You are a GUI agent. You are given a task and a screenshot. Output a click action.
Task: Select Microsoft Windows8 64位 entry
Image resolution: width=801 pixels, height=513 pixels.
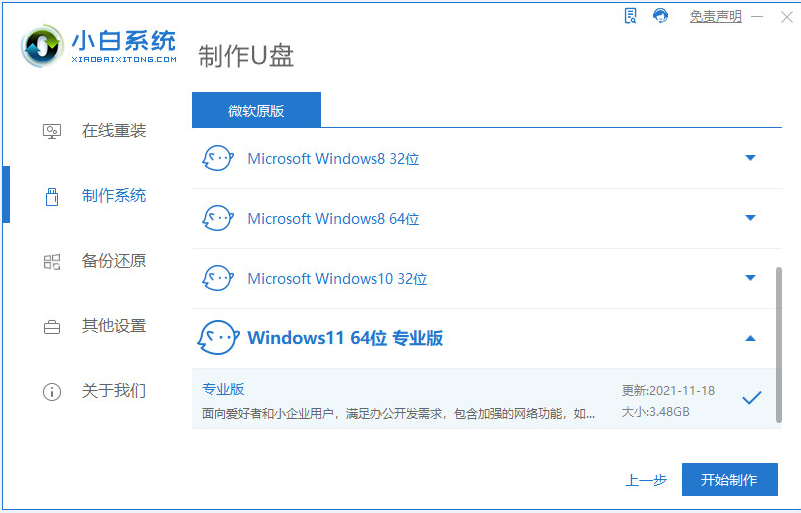pyautogui.click(x=333, y=219)
